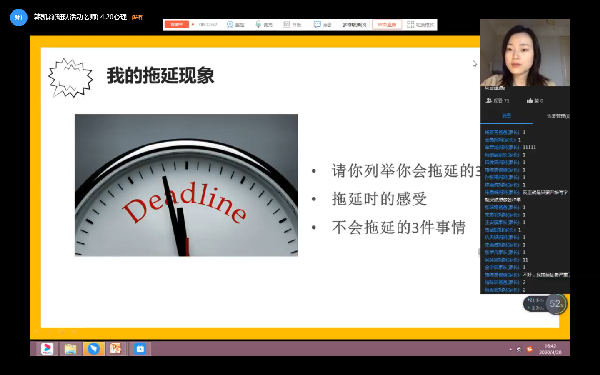Click the viewers count people icon
The image size is (600, 375).
[489, 101]
